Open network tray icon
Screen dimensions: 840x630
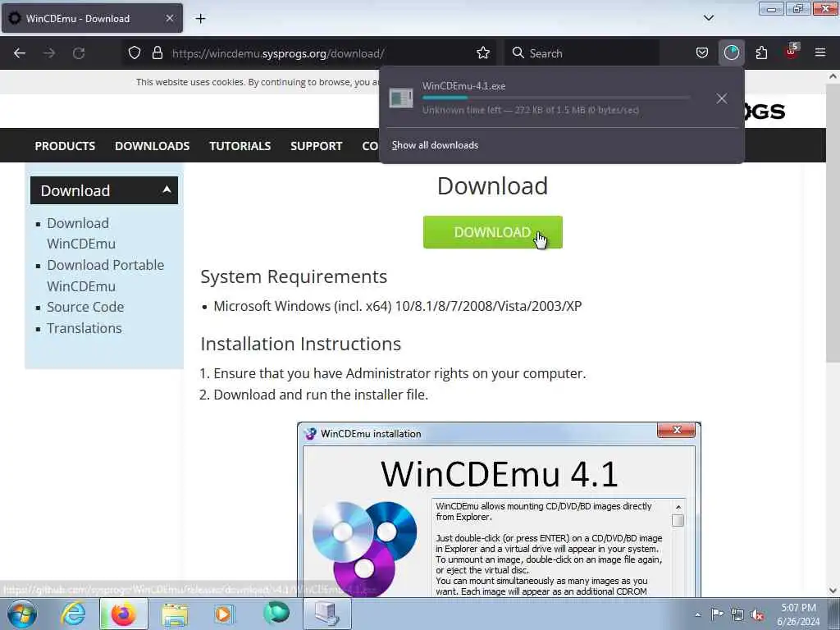pyautogui.click(x=737, y=614)
